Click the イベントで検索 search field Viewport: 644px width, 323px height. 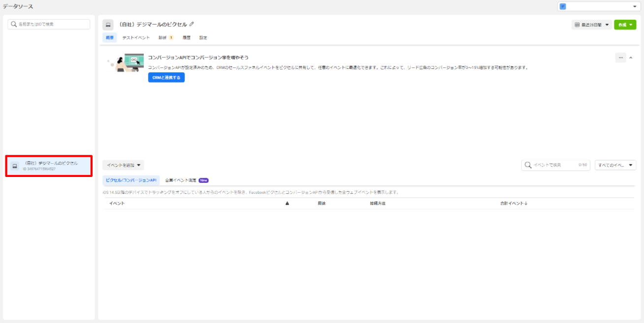(x=556, y=165)
